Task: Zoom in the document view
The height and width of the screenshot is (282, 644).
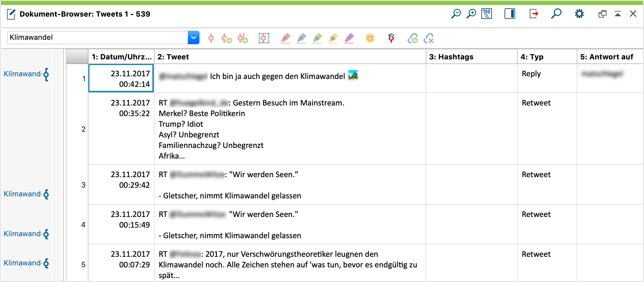Action: tap(471, 14)
